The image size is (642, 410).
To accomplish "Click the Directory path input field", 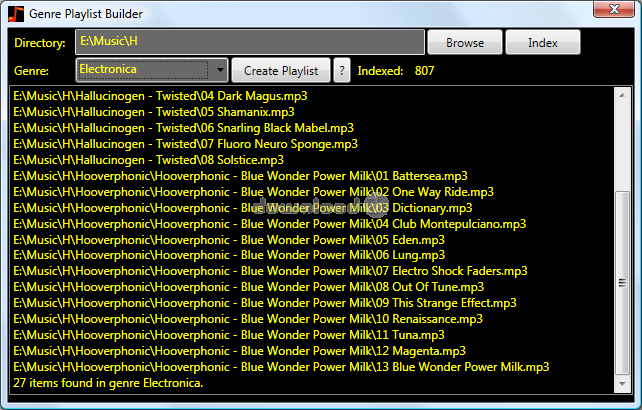I will click(x=250, y=43).
